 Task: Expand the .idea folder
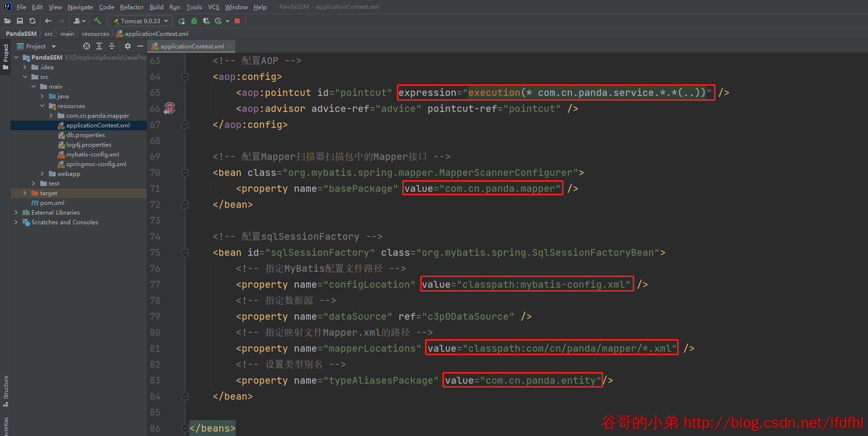[x=25, y=67]
